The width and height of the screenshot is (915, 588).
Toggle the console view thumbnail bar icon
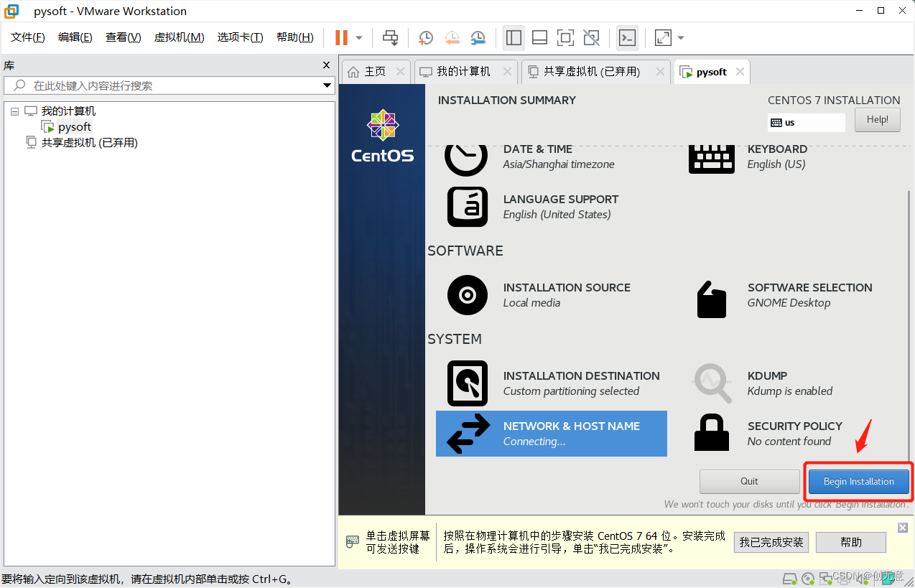(x=539, y=37)
